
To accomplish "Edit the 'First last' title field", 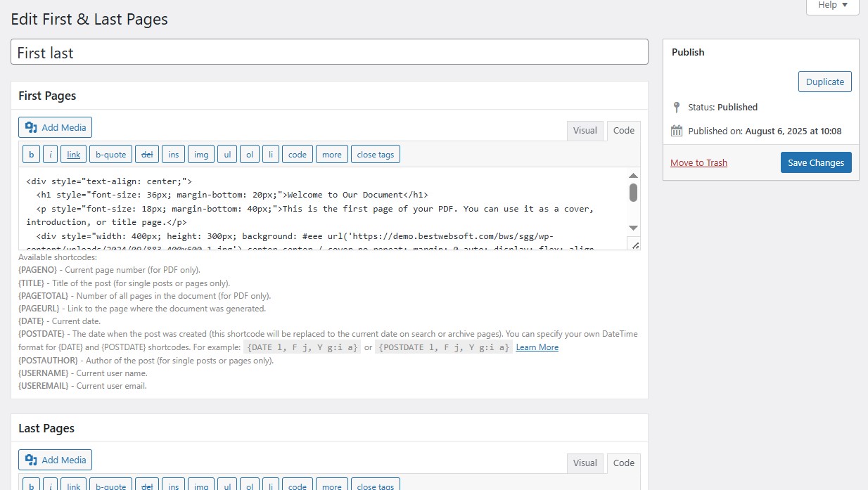I will point(329,52).
